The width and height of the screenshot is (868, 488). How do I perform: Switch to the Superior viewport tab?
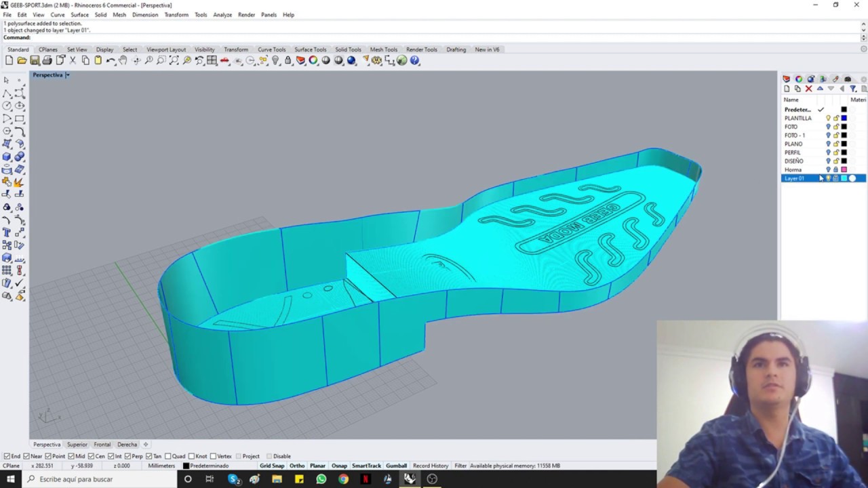[x=77, y=445]
